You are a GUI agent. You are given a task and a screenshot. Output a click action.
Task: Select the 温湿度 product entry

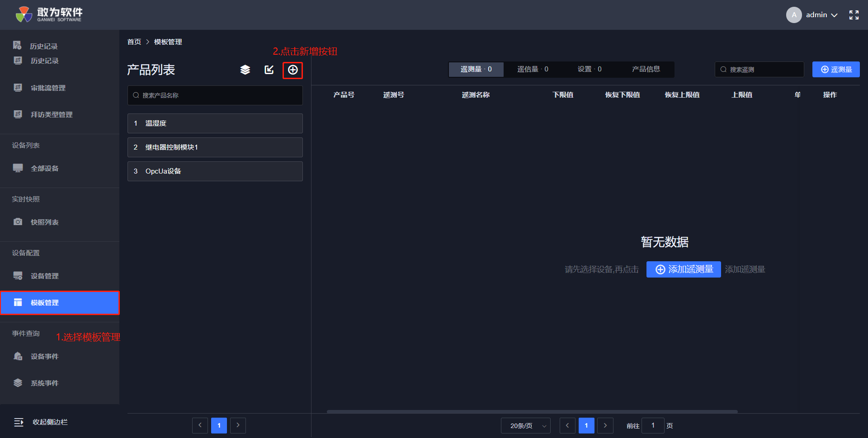(x=215, y=123)
